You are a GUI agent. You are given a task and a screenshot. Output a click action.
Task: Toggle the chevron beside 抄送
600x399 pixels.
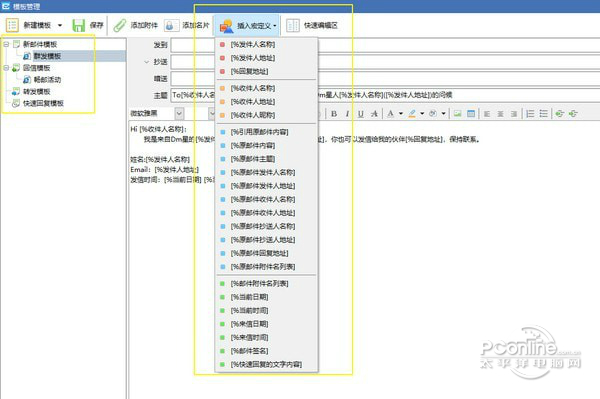click(x=146, y=62)
